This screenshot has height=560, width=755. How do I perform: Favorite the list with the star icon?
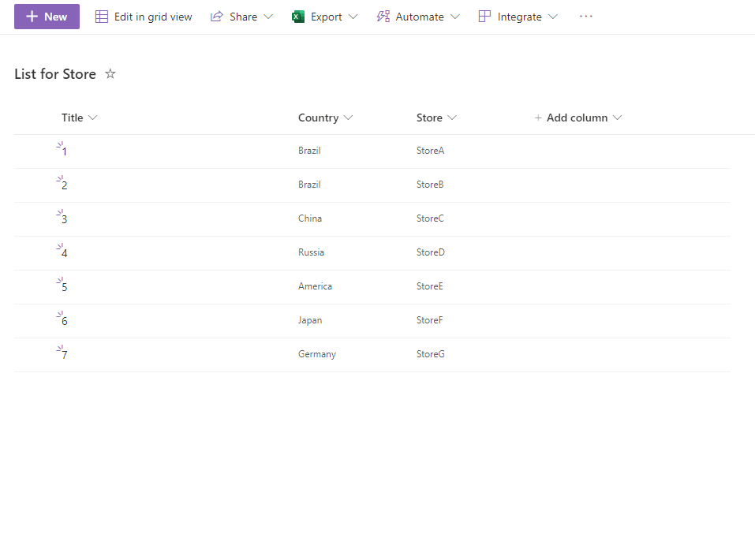tap(110, 73)
